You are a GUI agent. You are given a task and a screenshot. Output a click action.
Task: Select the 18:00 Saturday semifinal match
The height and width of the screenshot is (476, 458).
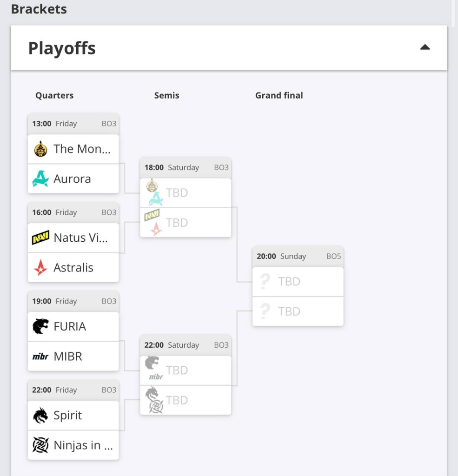point(186,197)
